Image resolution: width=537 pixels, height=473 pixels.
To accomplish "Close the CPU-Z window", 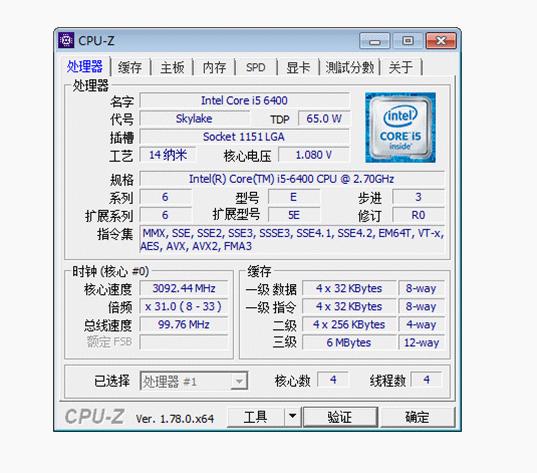I will coord(441,41).
